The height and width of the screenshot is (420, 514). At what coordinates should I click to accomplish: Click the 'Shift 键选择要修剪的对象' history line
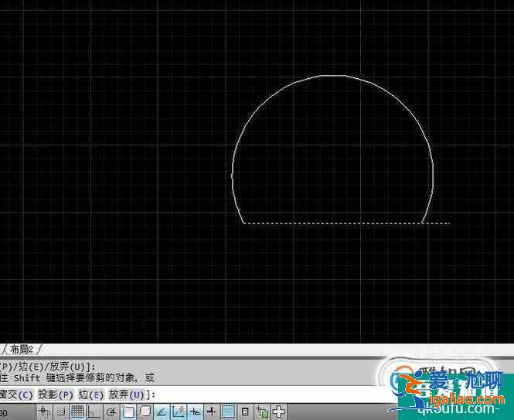coord(77,378)
